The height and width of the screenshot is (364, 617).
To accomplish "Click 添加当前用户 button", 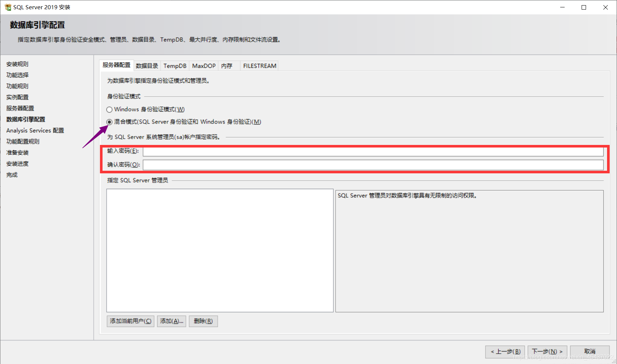I will pos(131,321).
